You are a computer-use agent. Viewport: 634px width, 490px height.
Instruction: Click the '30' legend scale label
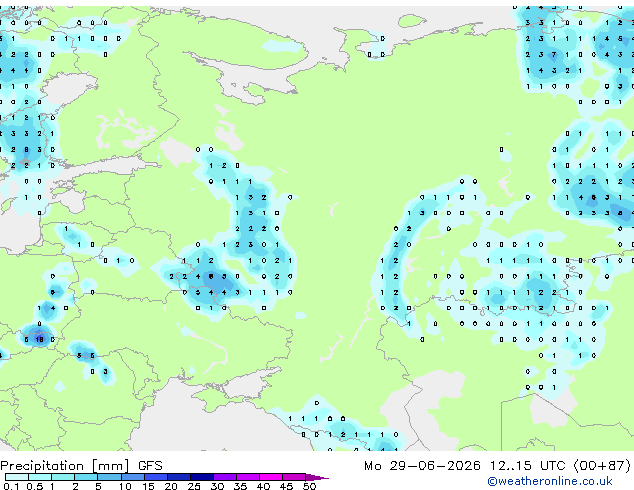click(217, 486)
